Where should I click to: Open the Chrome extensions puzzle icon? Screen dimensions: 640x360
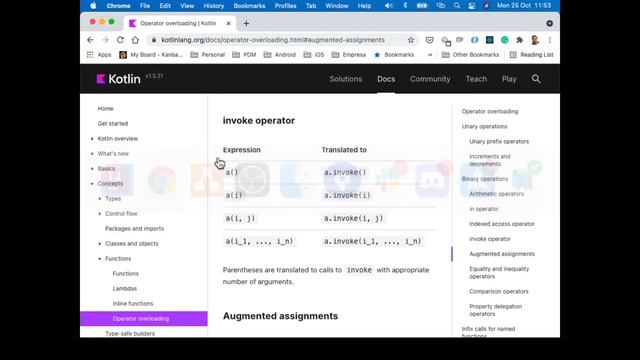pos(519,40)
